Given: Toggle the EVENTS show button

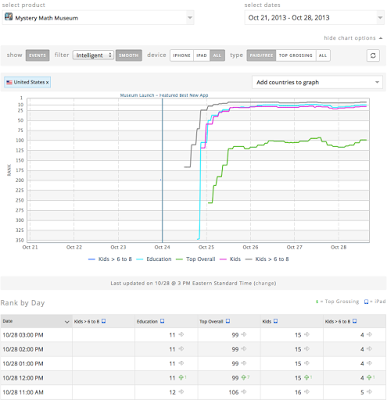Looking at the screenshot, I should [x=37, y=55].
